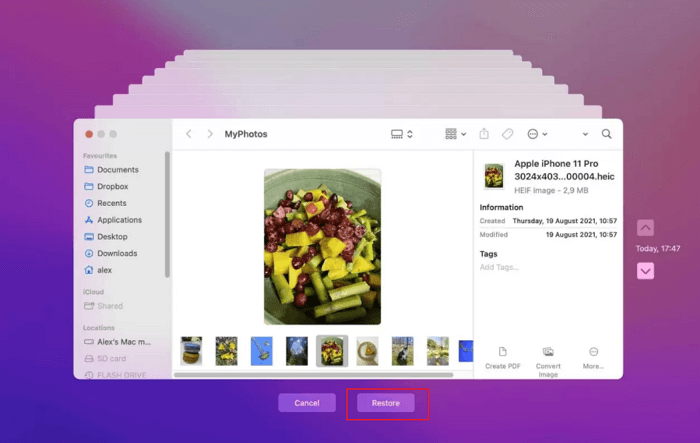This screenshot has width=700, height=443.
Task: Click the Add Tags input field
Action: (500, 268)
